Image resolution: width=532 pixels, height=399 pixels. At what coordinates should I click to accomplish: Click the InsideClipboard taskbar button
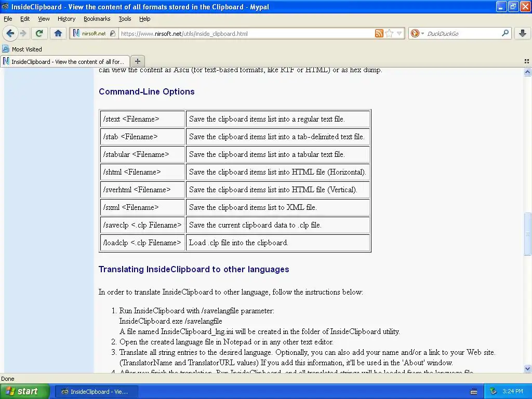(x=96, y=392)
